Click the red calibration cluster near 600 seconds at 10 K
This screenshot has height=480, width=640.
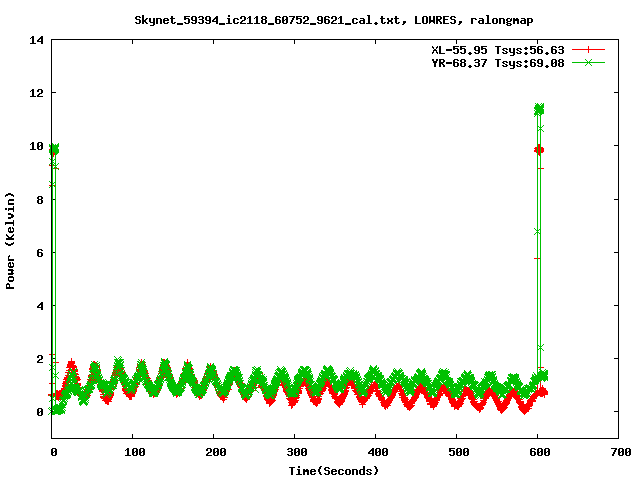click(539, 150)
